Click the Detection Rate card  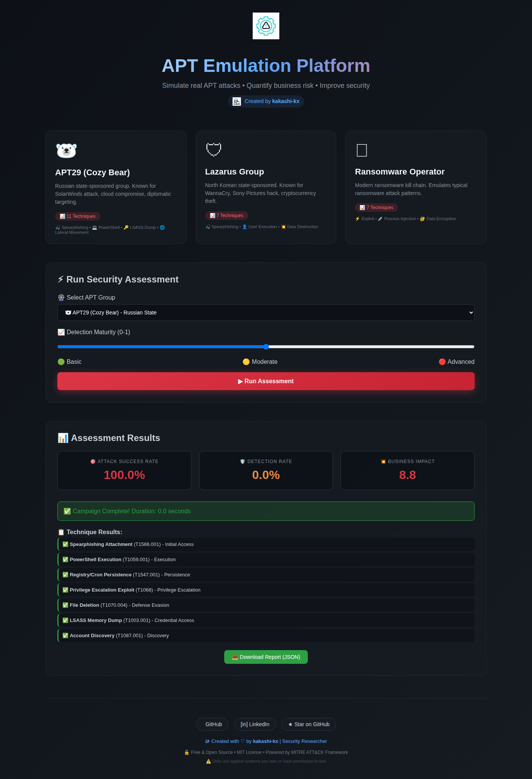pos(266,471)
